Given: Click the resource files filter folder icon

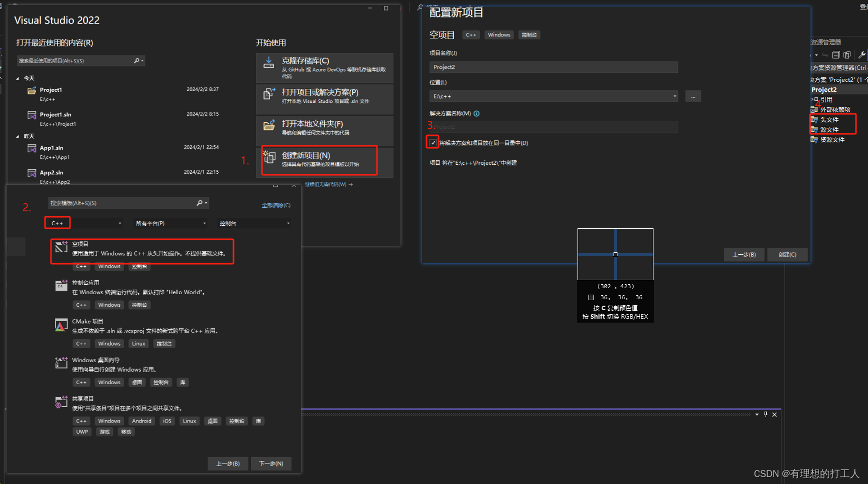Looking at the screenshot, I should (x=814, y=140).
